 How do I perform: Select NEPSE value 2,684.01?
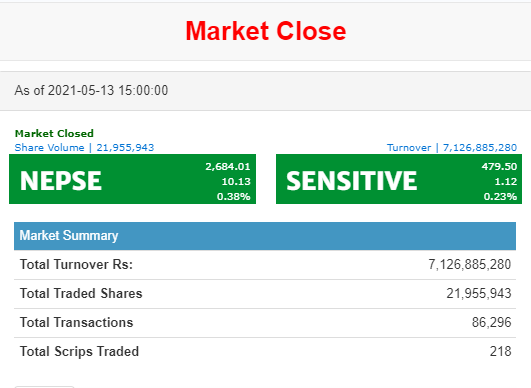(228, 167)
